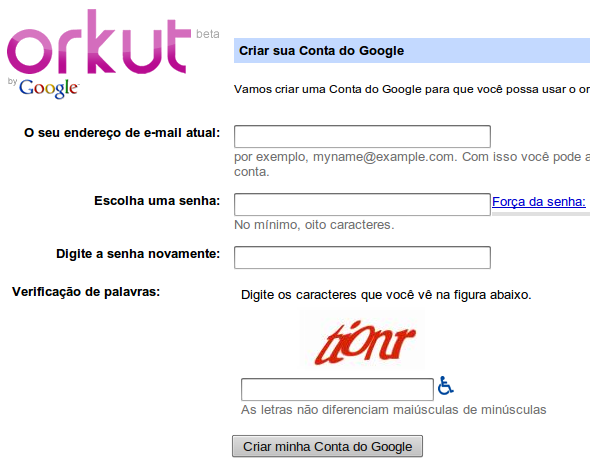The image size is (590, 468).
Task: Click the 'As letras não diferenciam' captcha note
Action: click(x=394, y=410)
